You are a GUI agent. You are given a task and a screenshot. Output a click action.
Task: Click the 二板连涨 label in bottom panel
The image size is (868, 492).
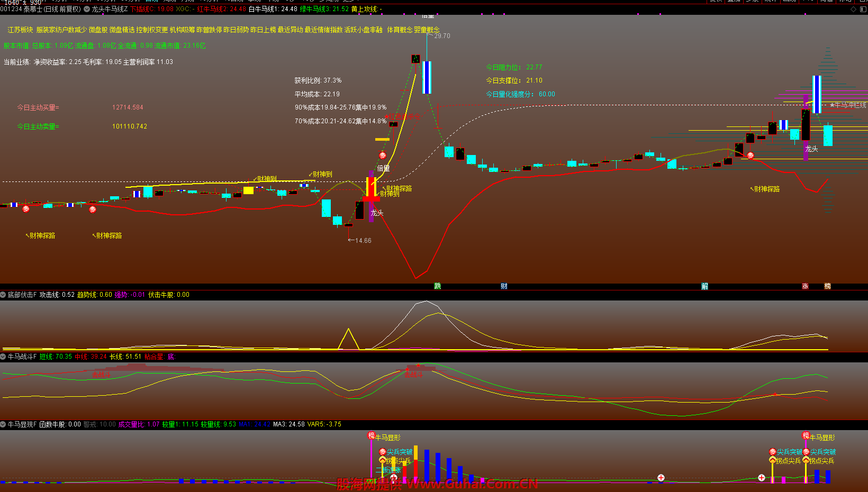pyautogui.click(x=388, y=470)
